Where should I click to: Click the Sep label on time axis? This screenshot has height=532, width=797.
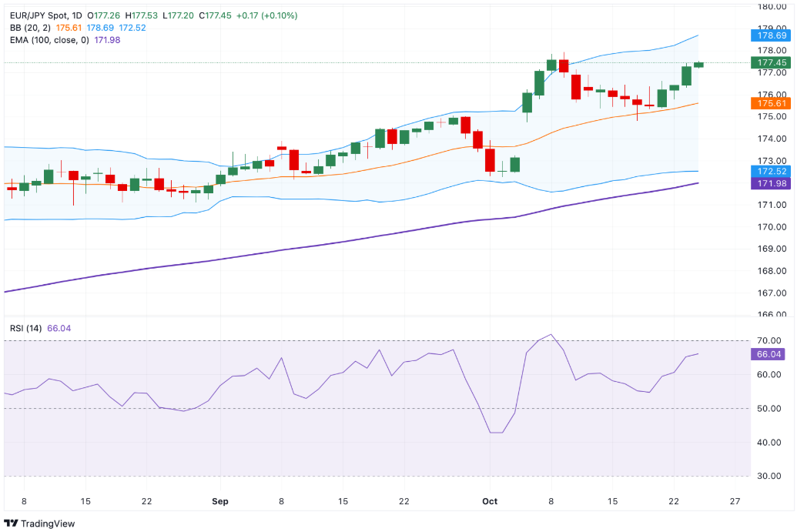click(220, 501)
